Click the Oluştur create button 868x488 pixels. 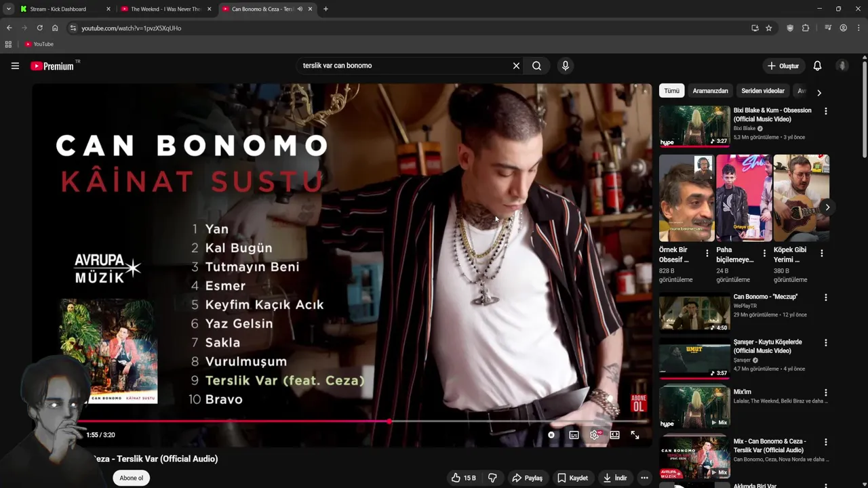click(783, 66)
